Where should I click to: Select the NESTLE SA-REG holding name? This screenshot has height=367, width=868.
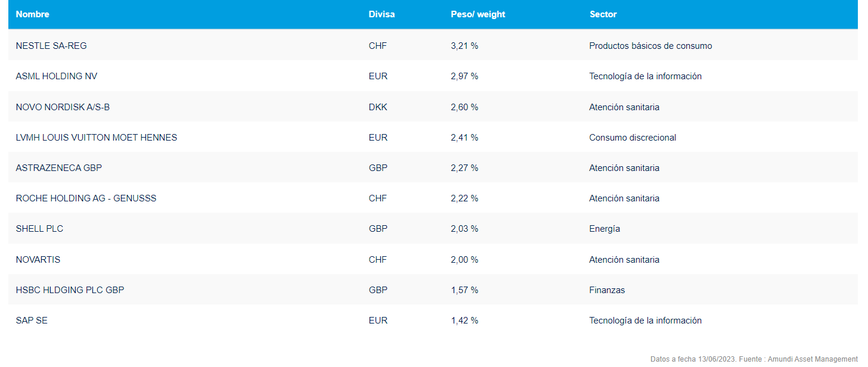(51, 46)
